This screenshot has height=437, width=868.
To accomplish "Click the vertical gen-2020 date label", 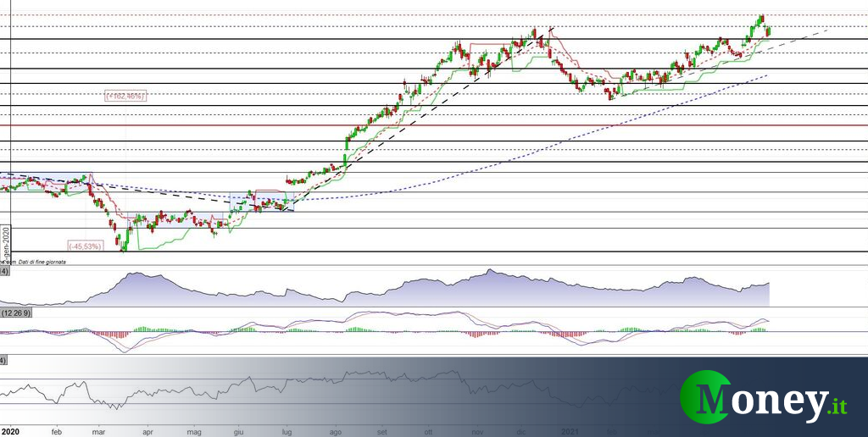I will pyautogui.click(x=7, y=243).
